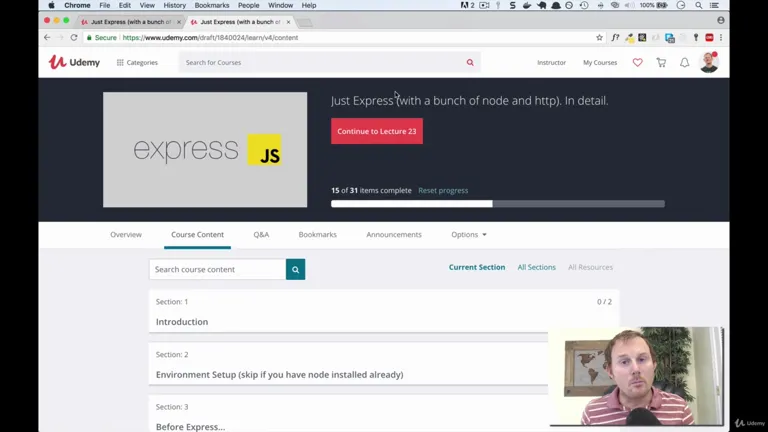Open the Apple menu
The image size is (768, 432).
[x=51, y=5]
